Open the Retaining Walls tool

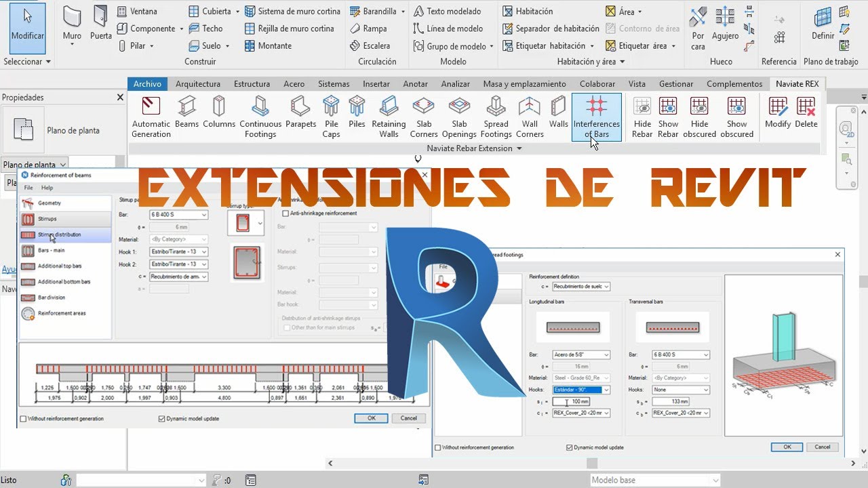click(389, 117)
